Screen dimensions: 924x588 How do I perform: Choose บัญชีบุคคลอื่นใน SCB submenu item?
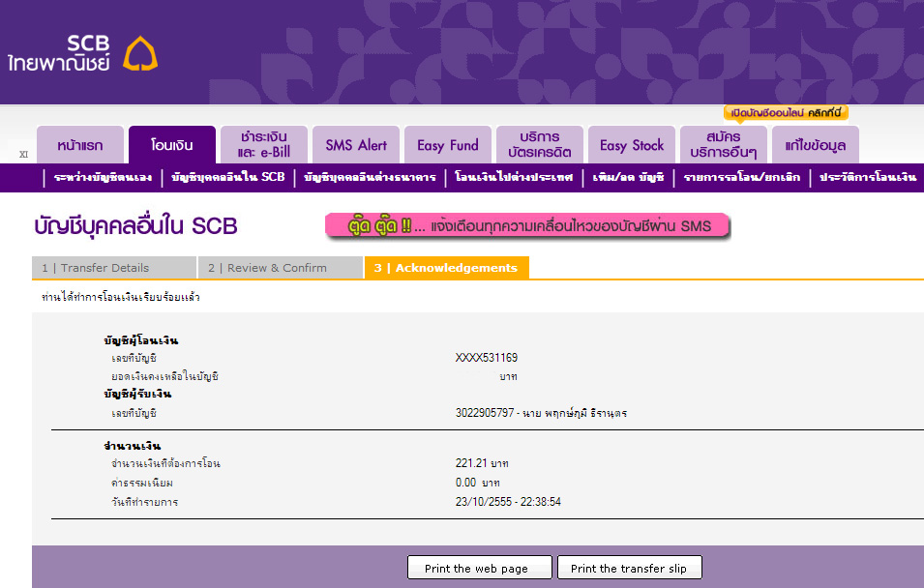coord(228,177)
